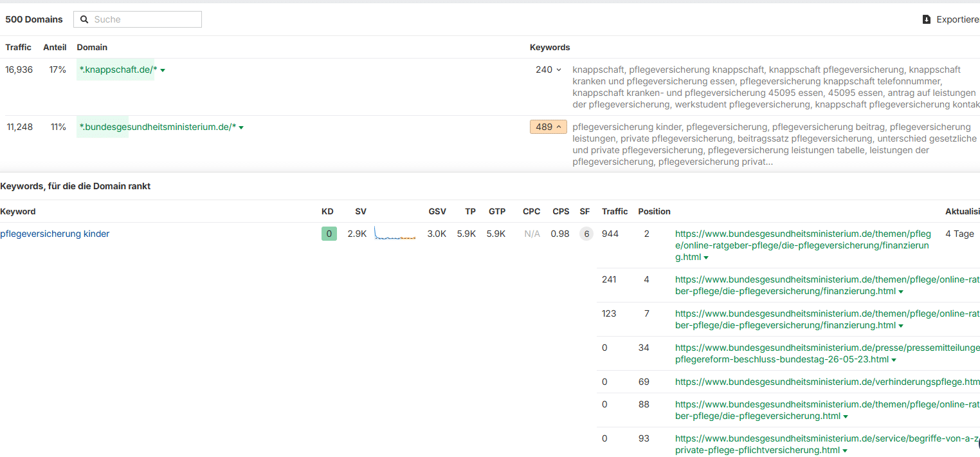
Task: Click the SERP features badge 6
Action: tap(586, 234)
